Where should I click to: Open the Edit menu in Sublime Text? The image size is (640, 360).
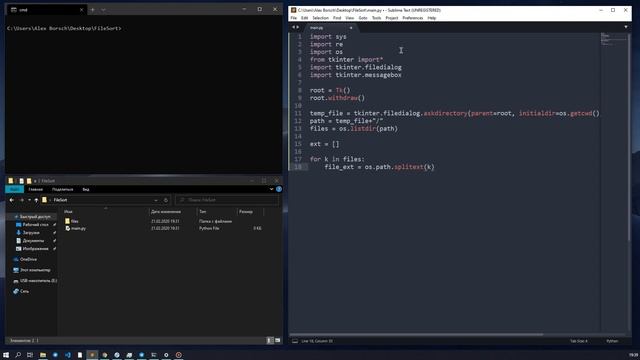(304, 18)
